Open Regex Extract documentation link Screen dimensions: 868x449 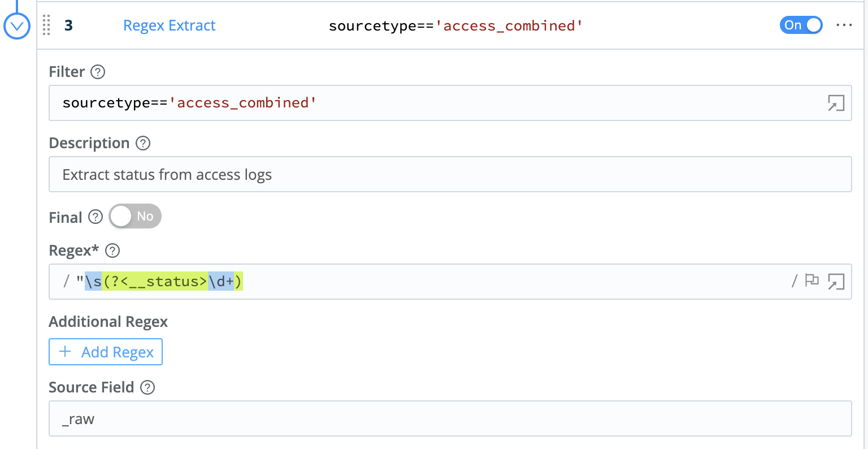(x=169, y=25)
